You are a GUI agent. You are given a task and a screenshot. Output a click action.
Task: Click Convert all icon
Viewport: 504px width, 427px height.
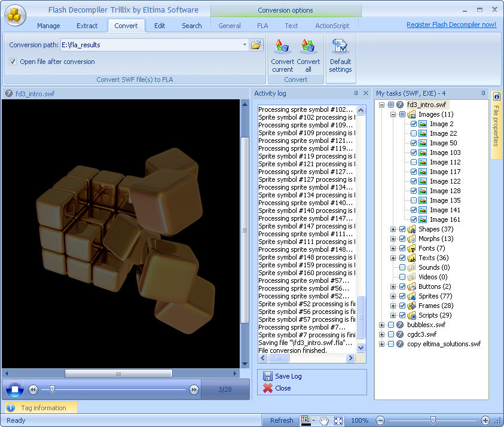pyautogui.click(x=308, y=46)
